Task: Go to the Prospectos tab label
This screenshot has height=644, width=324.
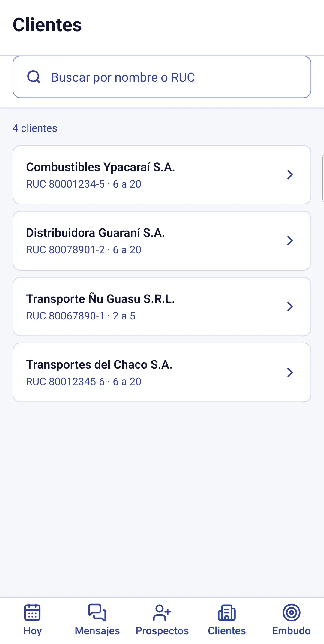Action: [162, 631]
